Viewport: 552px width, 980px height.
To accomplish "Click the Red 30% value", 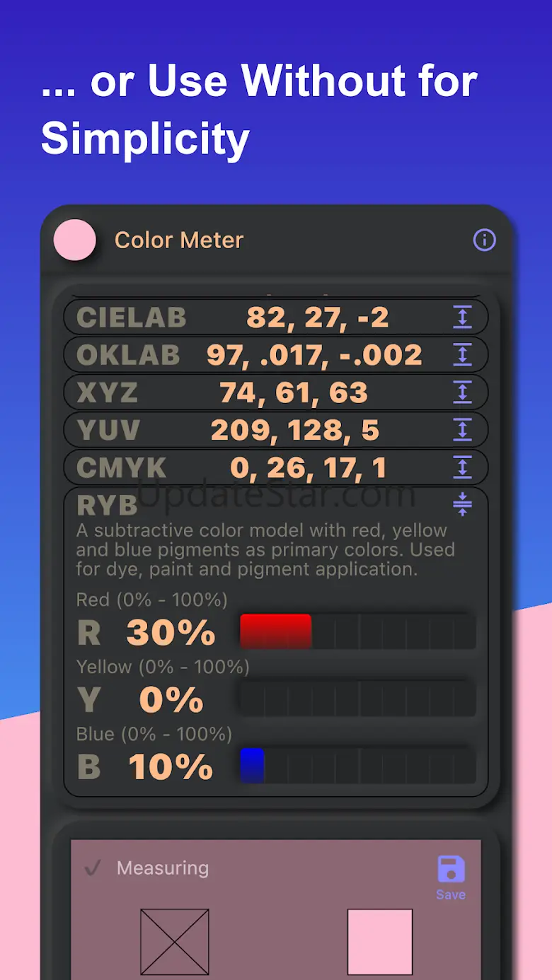I will (x=171, y=633).
